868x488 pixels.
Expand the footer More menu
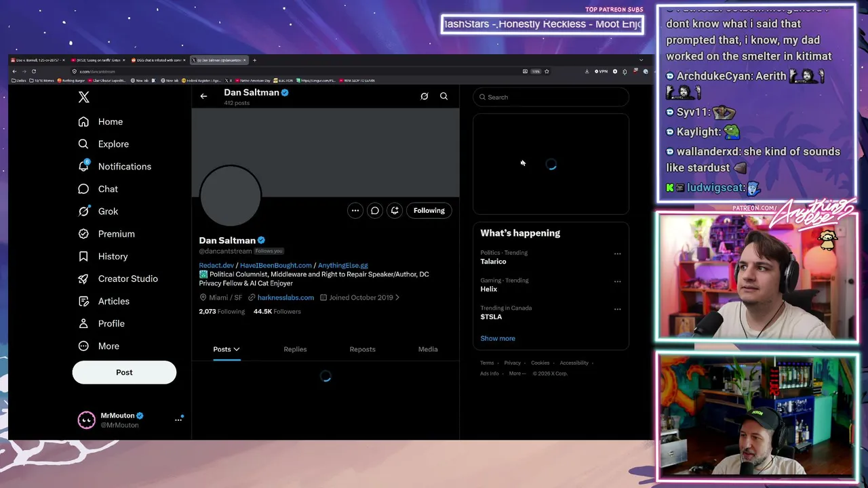click(516, 373)
